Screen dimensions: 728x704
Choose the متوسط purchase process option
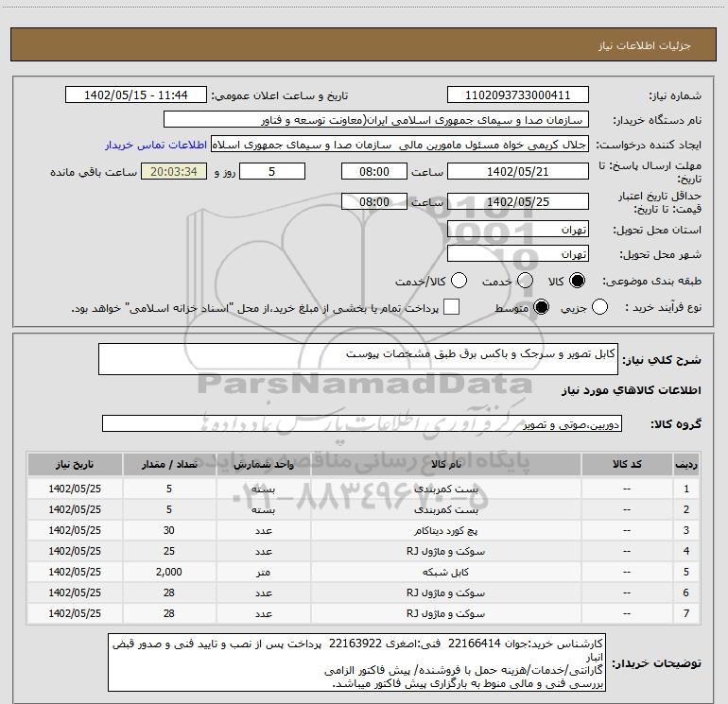541,307
